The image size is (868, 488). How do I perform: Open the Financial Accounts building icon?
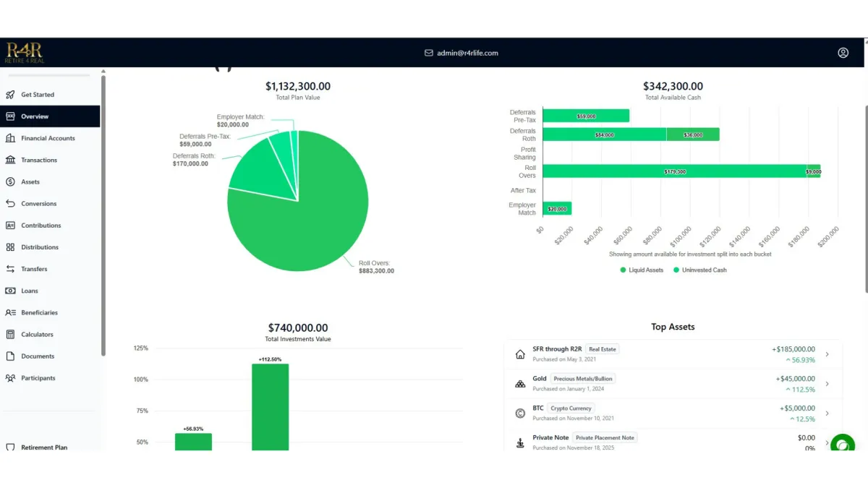[10, 138]
